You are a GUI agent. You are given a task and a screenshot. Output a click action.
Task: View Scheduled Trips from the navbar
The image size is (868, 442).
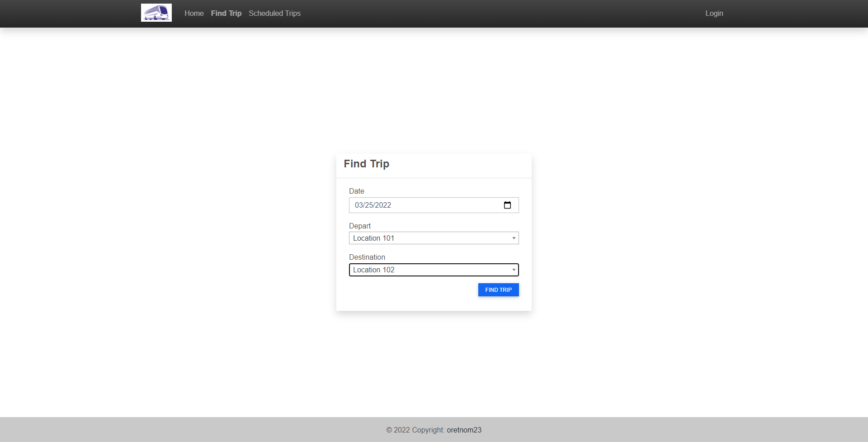click(274, 14)
